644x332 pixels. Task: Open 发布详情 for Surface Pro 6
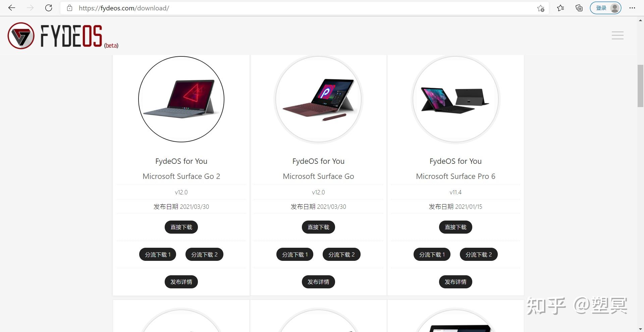[x=455, y=282]
